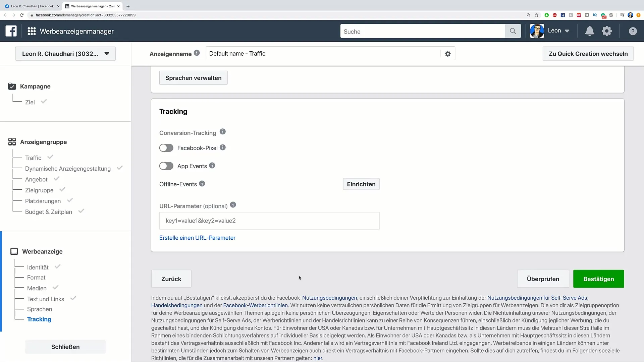Toggle the Facebook-Pixel tracking switch

tap(166, 147)
